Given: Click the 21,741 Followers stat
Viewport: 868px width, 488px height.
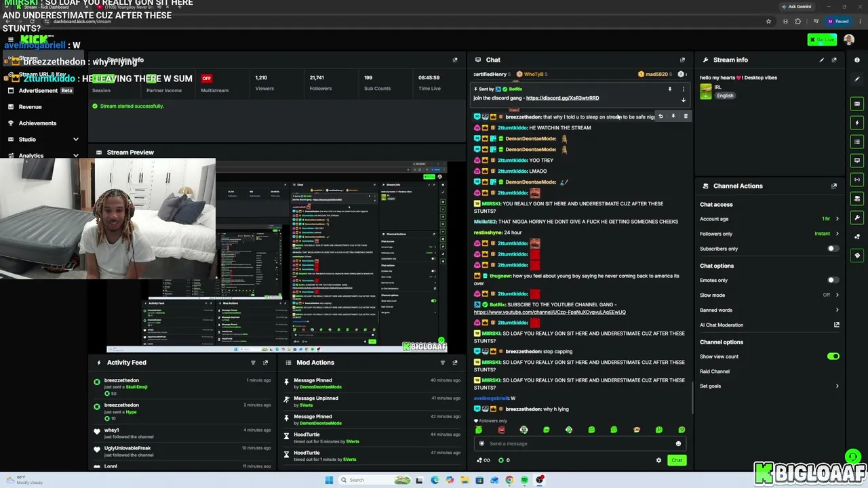Looking at the screenshot, I should coord(321,83).
